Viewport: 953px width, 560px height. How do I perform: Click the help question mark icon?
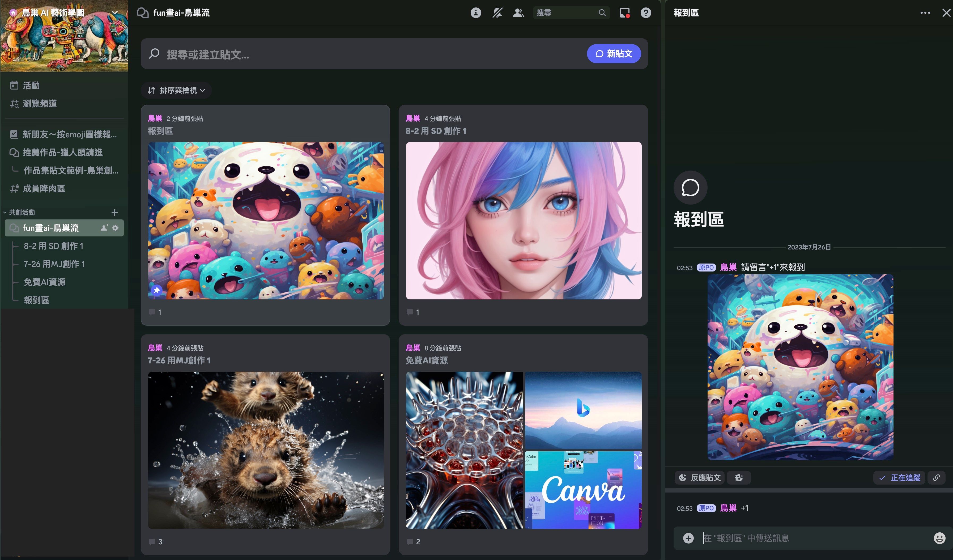pos(645,13)
